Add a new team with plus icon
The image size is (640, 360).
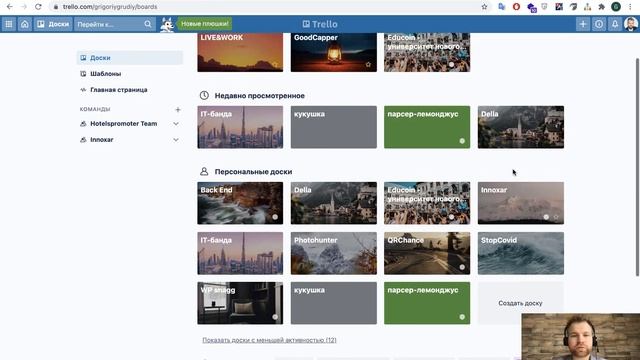point(178,109)
